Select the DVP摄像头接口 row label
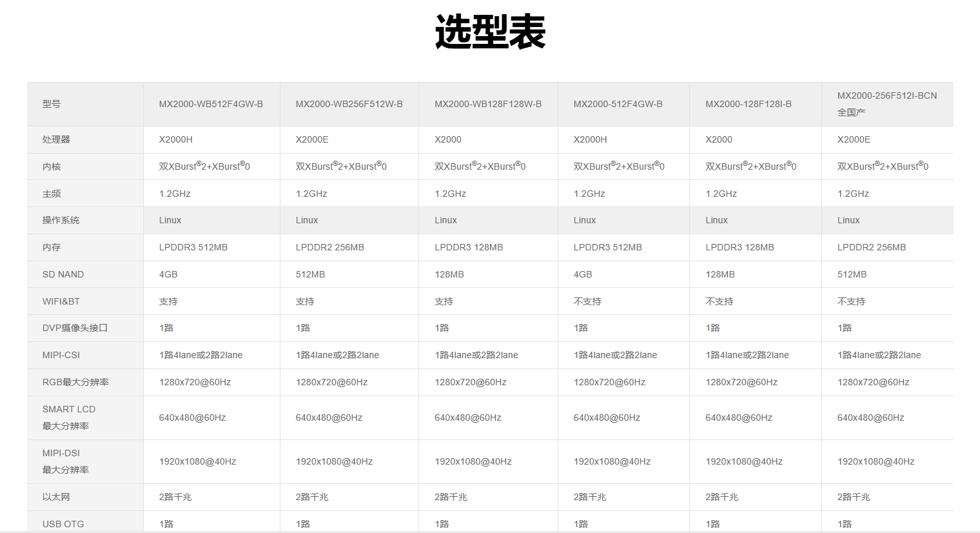980x533 pixels. [x=75, y=328]
